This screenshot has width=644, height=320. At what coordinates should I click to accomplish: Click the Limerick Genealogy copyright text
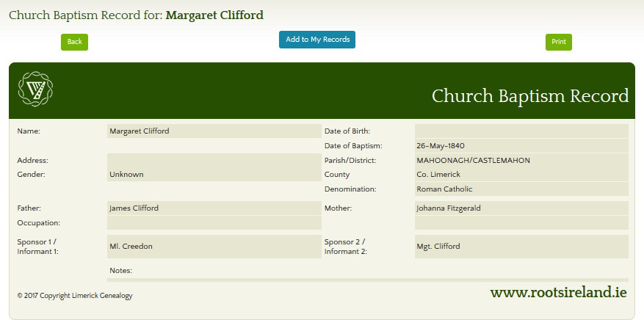[75, 296]
